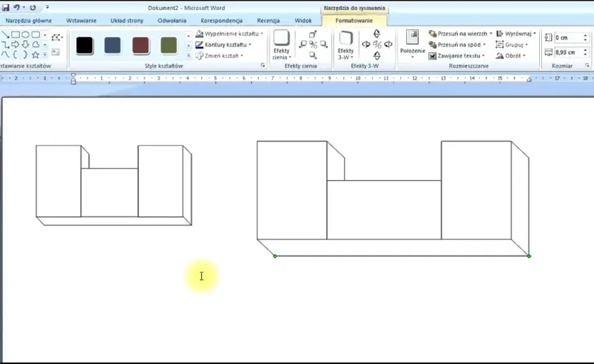Screen dimensions: 594x364
Task: Select the rectangle shape tool
Action: (16, 35)
